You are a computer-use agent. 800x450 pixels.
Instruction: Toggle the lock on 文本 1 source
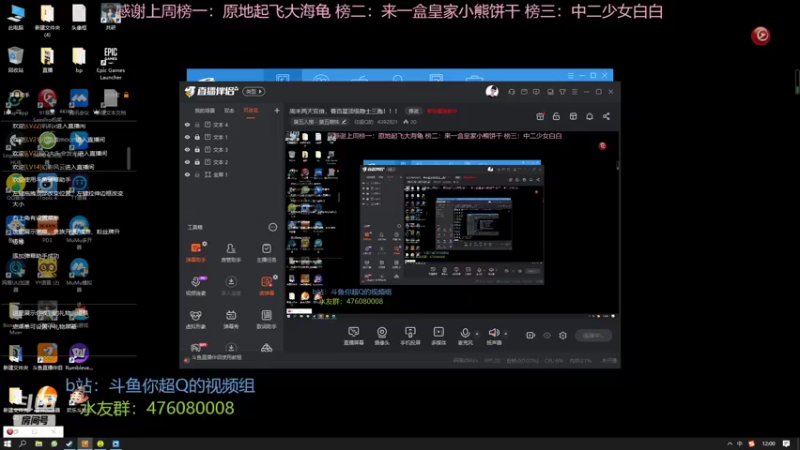click(x=197, y=137)
